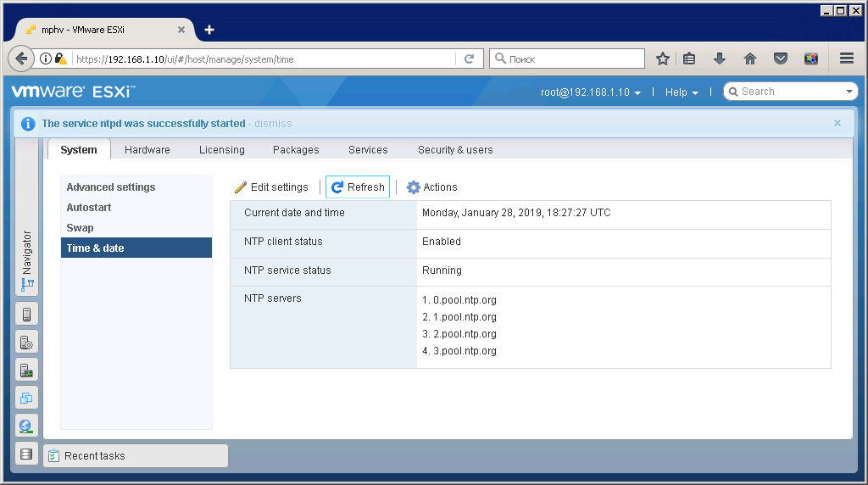Open a new browser tab with plus
The width and height of the screenshot is (868, 485).
point(209,30)
